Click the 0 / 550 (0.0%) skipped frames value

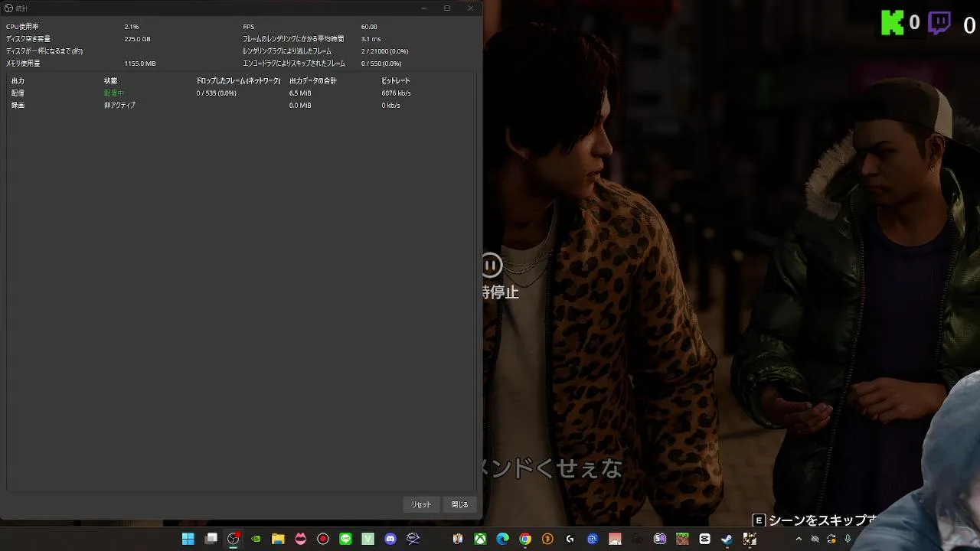(x=381, y=64)
